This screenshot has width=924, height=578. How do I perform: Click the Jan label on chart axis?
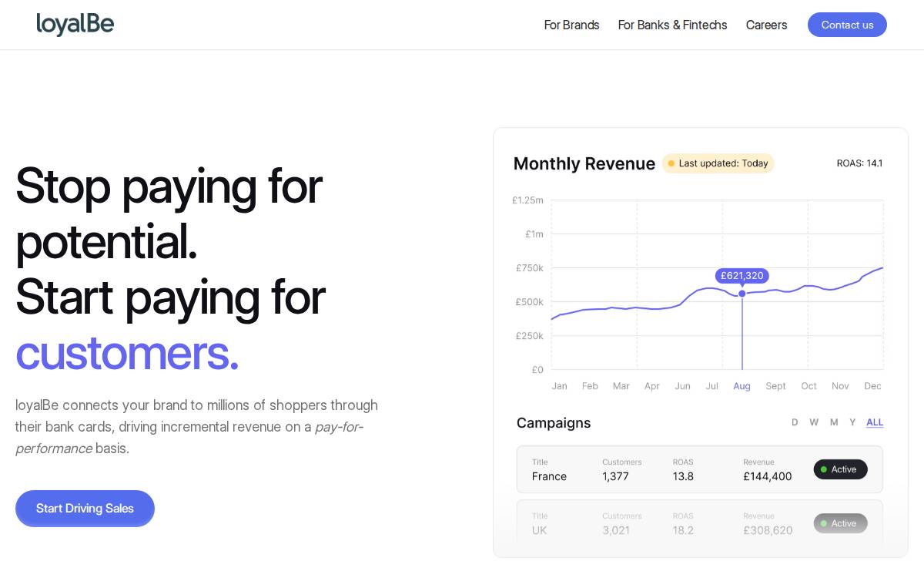[x=560, y=386]
